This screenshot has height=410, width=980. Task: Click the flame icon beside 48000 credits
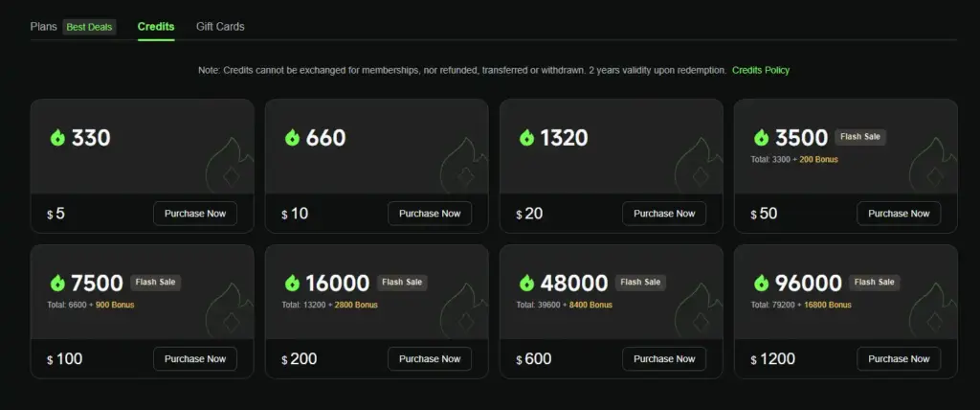tap(527, 283)
